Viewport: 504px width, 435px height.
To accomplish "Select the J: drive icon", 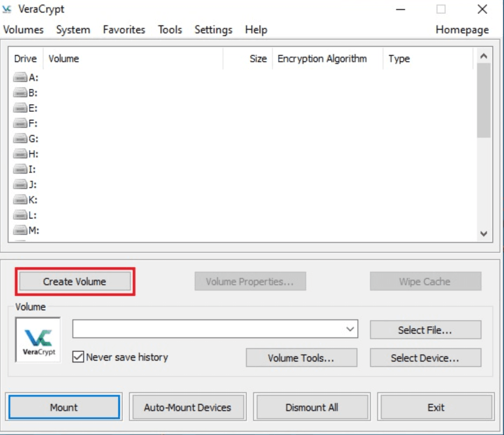I will pos(20,184).
